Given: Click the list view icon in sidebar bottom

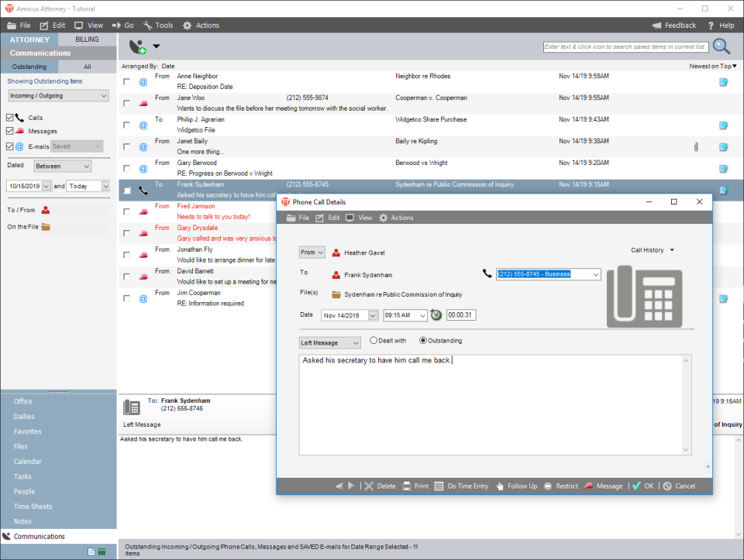Looking at the screenshot, I should pyautogui.click(x=91, y=551).
